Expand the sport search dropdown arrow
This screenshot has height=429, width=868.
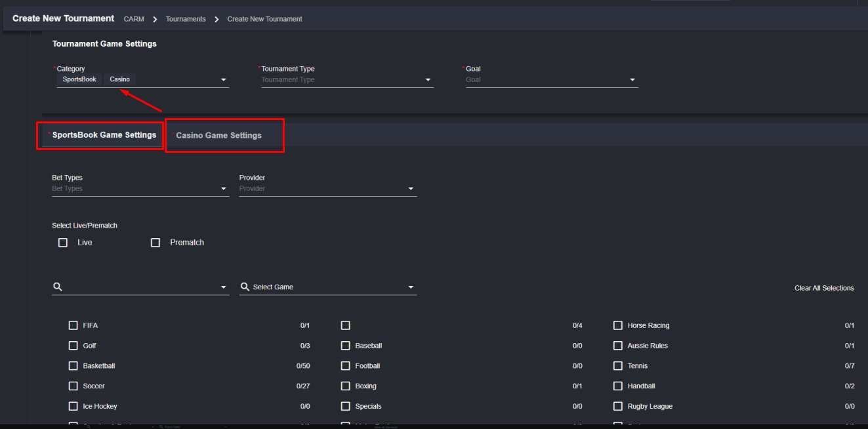pos(224,287)
